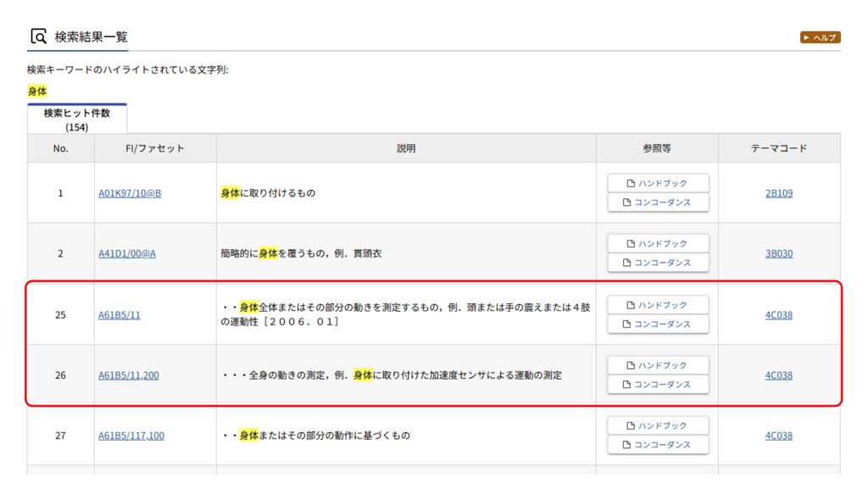
Task: Click the FI/ファセット column header
Action: pos(155,148)
